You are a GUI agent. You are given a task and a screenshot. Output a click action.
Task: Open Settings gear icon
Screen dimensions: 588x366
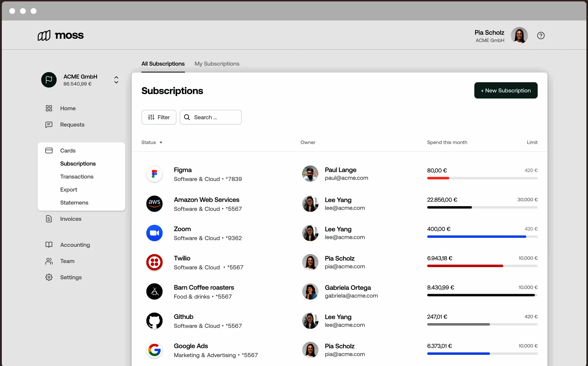49,277
